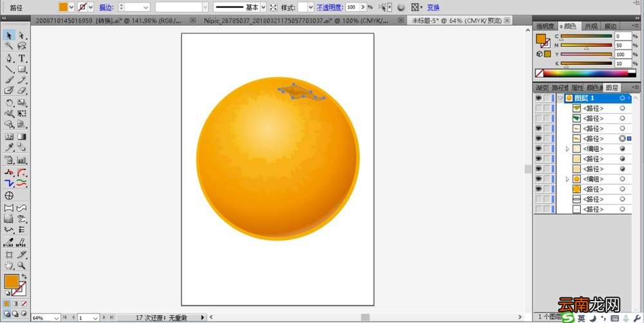Select the Rectangle tool
Viewport: 644px width, 323px height.
(x=22, y=69)
